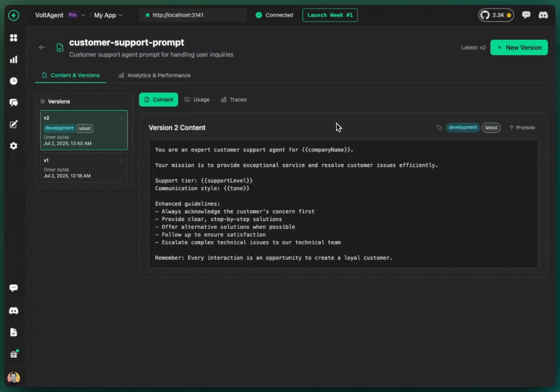This screenshot has width=560, height=392.
Task: Select the Traces sub-tab
Action: [x=234, y=100]
